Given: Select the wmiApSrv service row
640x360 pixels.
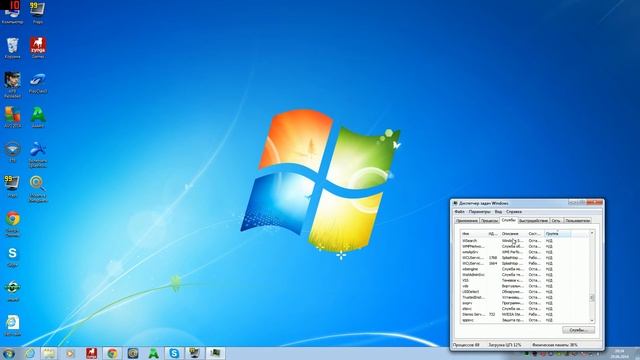Looking at the screenshot, I should (525, 252).
